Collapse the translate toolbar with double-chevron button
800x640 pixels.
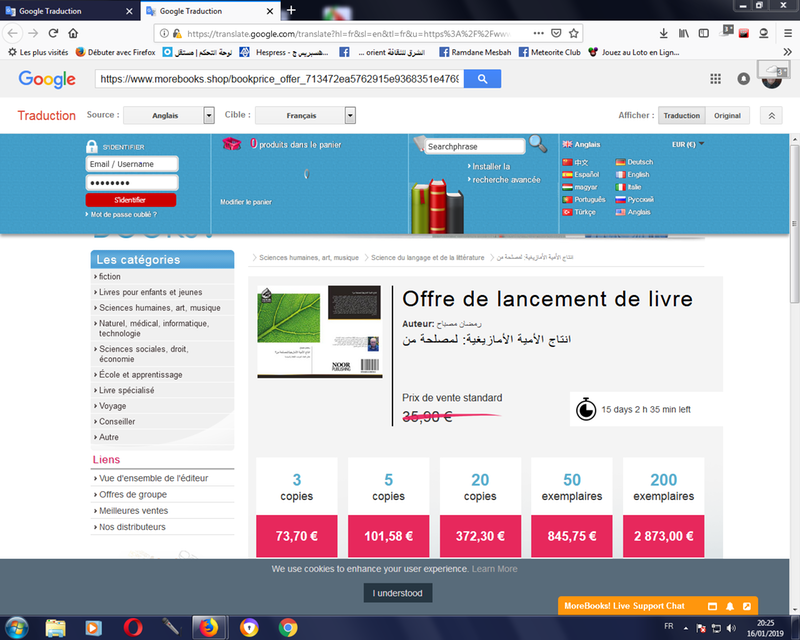771,115
